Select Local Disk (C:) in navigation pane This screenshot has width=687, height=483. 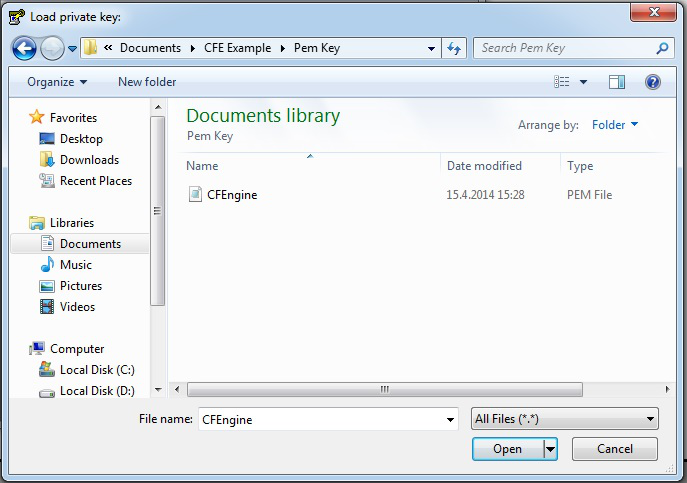(x=97, y=370)
